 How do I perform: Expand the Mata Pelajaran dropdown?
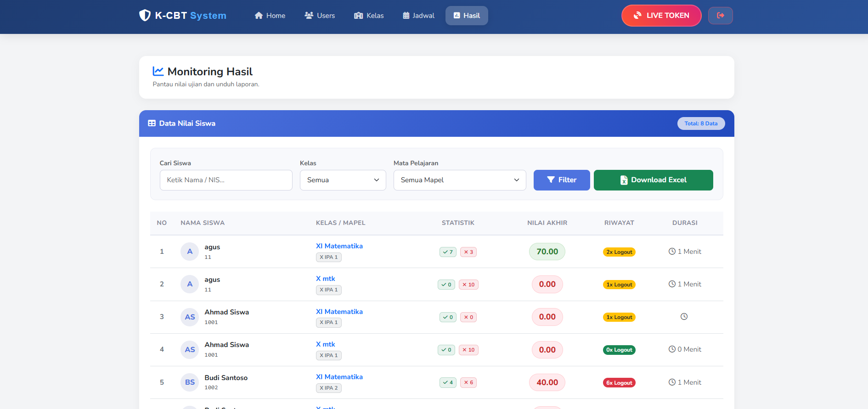[x=459, y=180]
